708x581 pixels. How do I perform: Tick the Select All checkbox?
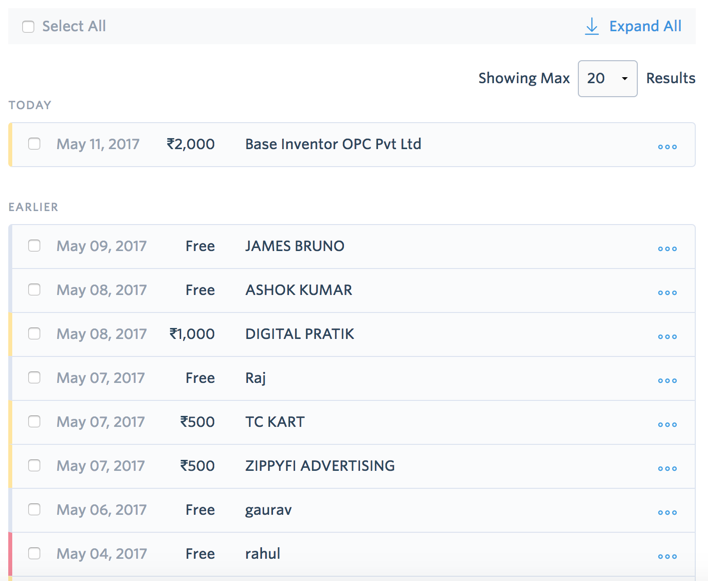28,27
